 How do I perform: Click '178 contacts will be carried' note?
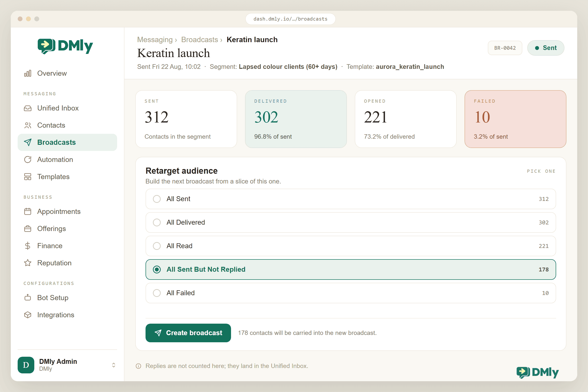pyautogui.click(x=307, y=333)
